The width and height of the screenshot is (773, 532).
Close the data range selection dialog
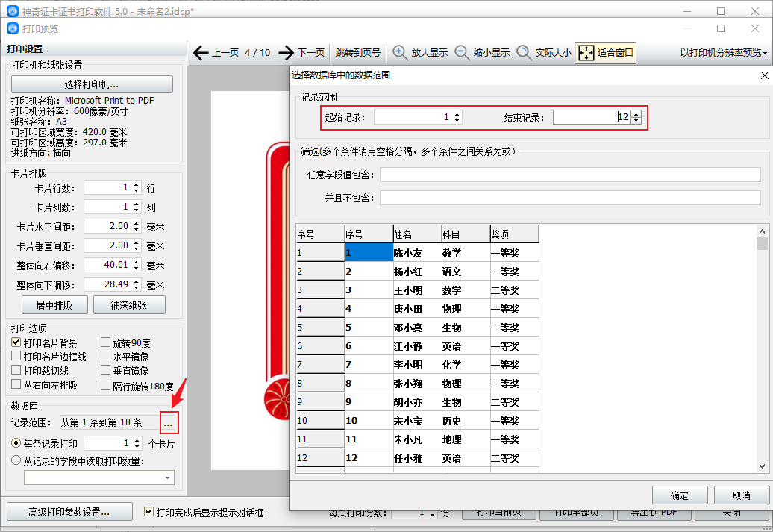764,75
